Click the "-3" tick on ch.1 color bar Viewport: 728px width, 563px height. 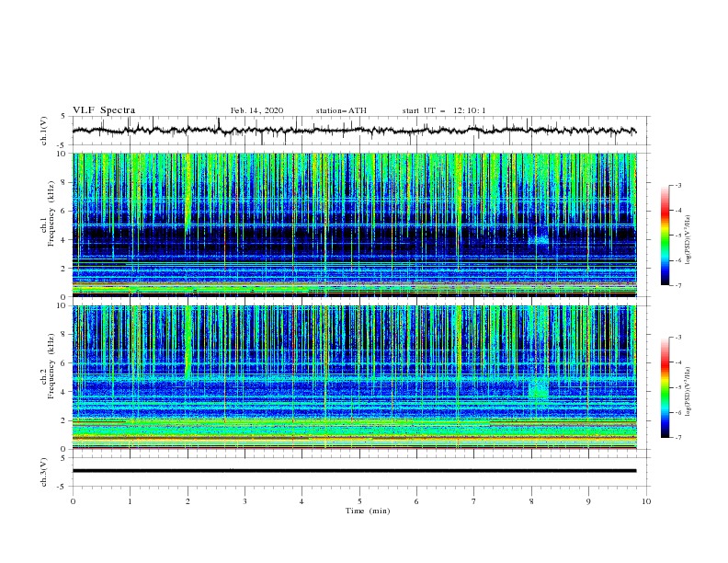tap(678, 185)
